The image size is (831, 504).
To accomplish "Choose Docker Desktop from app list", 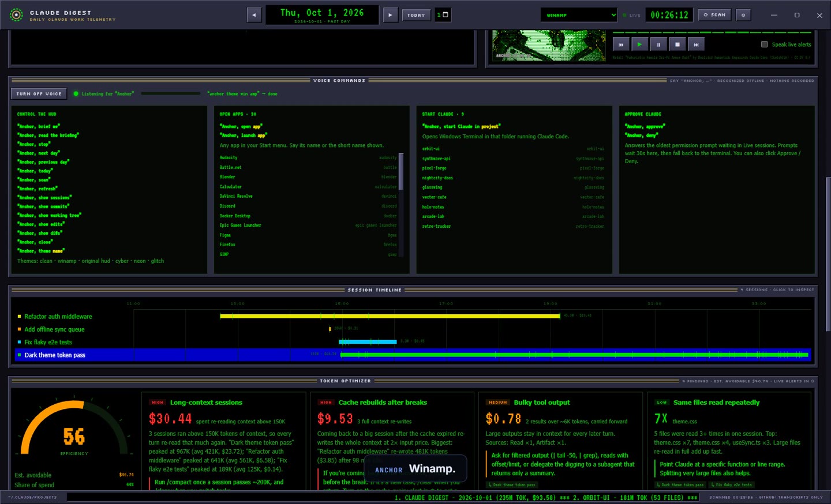I will pos(308,216).
